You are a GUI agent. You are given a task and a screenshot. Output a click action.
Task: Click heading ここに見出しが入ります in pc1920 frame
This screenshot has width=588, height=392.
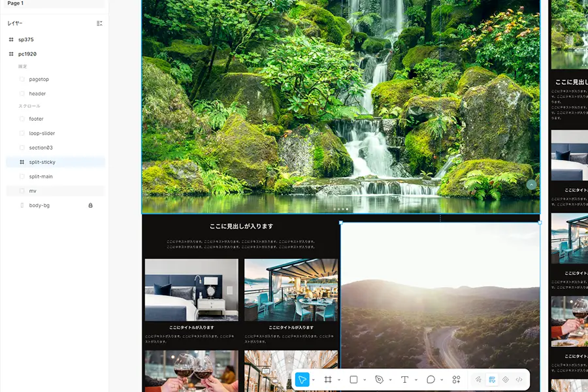click(241, 226)
